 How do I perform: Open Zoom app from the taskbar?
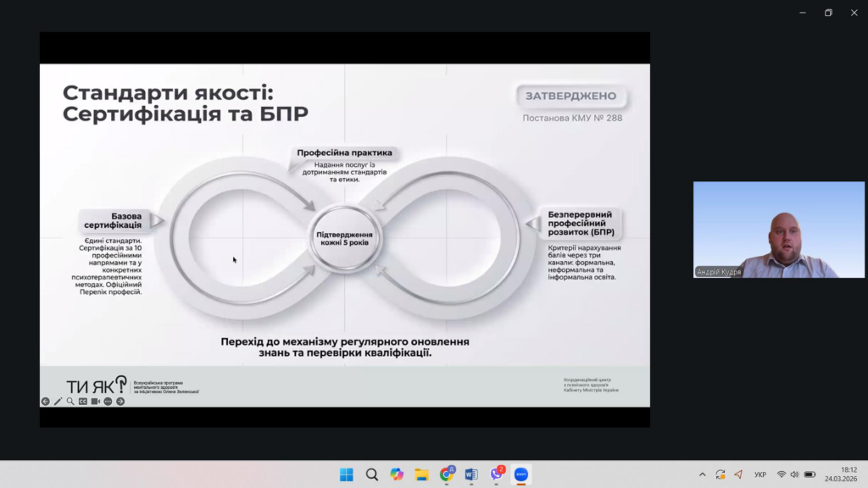click(521, 474)
